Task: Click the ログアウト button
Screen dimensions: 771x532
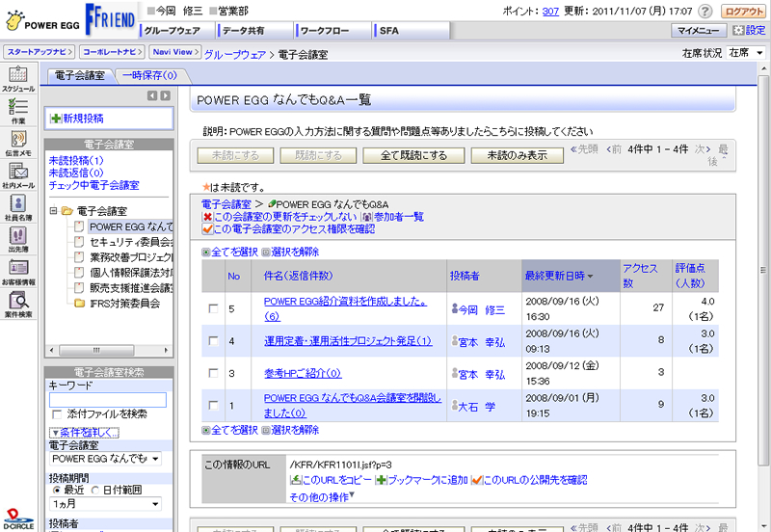Action: tap(743, 12)
